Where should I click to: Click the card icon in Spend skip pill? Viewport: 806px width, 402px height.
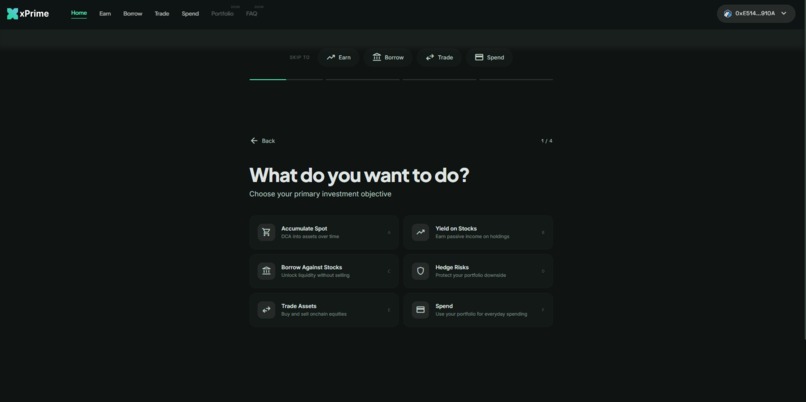[479, 58]
